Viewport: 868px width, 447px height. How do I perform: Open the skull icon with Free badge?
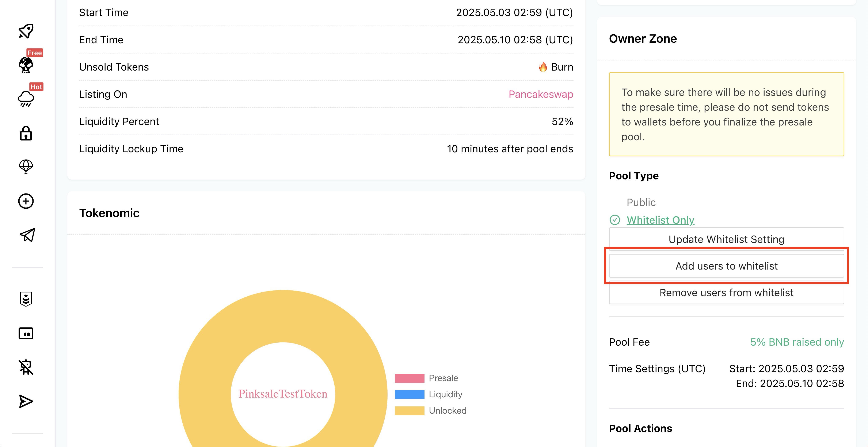[x=26, y=65]
